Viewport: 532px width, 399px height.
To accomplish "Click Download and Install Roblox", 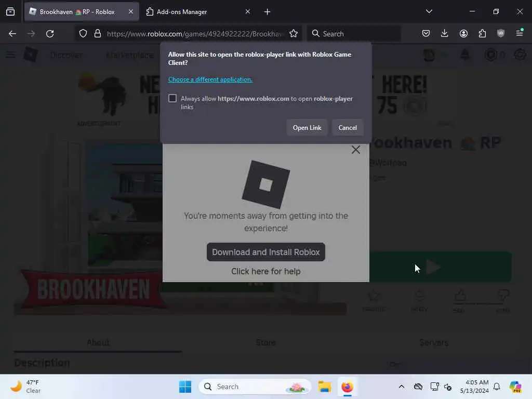I will coord(265,252).
